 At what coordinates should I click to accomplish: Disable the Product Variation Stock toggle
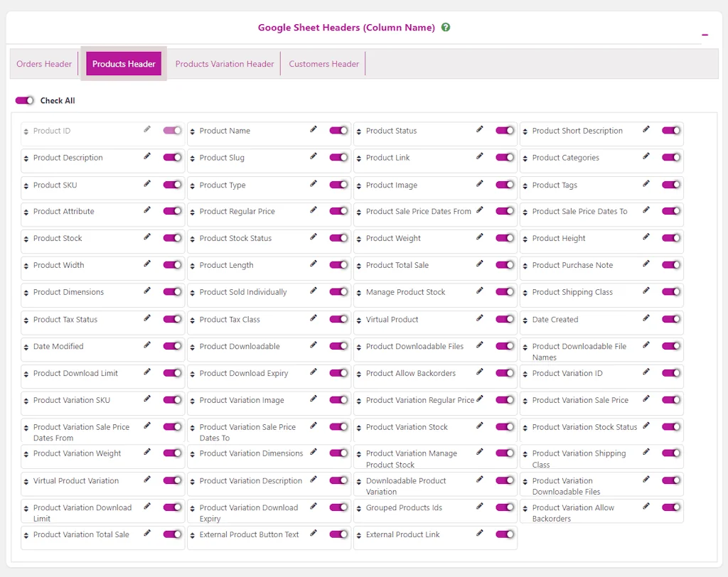tap(505, 427)
